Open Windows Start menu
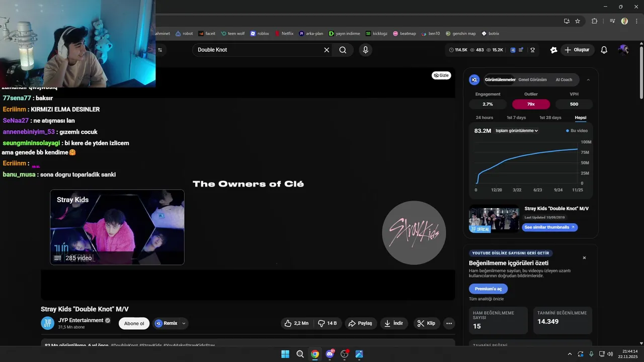This screenshot has width=644, height=362. [285, 354]
